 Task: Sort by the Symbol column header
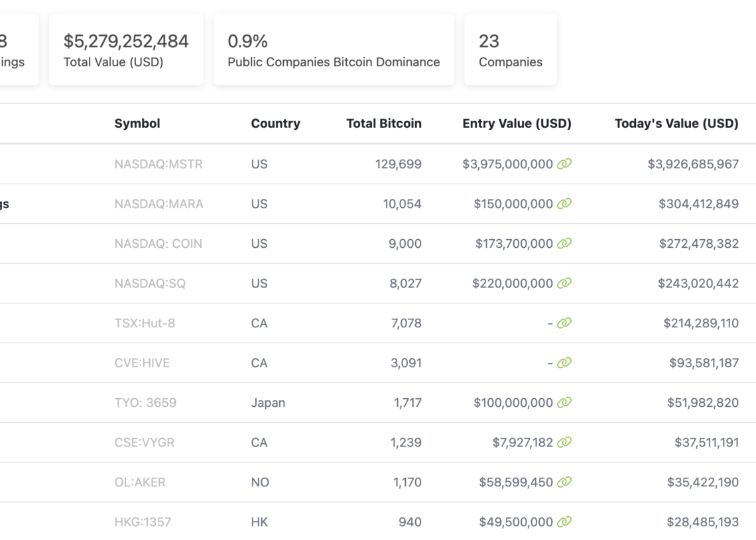pos(137,123)
